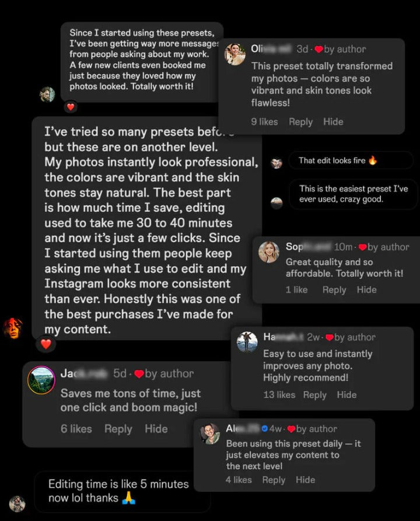Viewport: 420px width, 521px height.
Task: Open the "9 likes" count
Action: click(264, 122)
